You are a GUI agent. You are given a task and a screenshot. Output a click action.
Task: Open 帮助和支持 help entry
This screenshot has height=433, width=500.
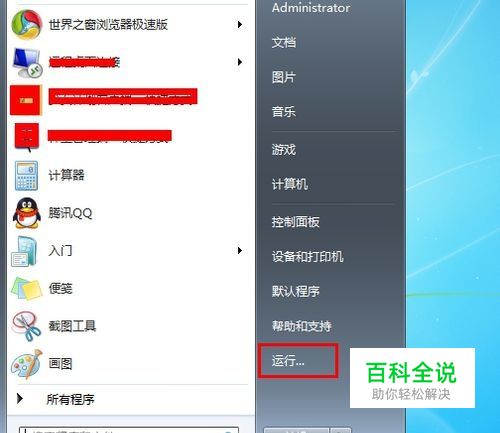click(301, 326)
